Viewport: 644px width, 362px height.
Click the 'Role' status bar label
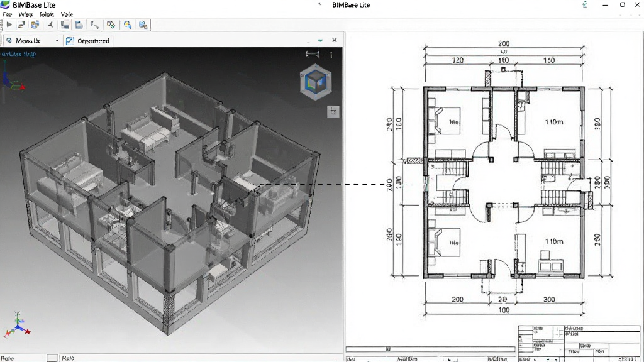(x=8, y=358)
